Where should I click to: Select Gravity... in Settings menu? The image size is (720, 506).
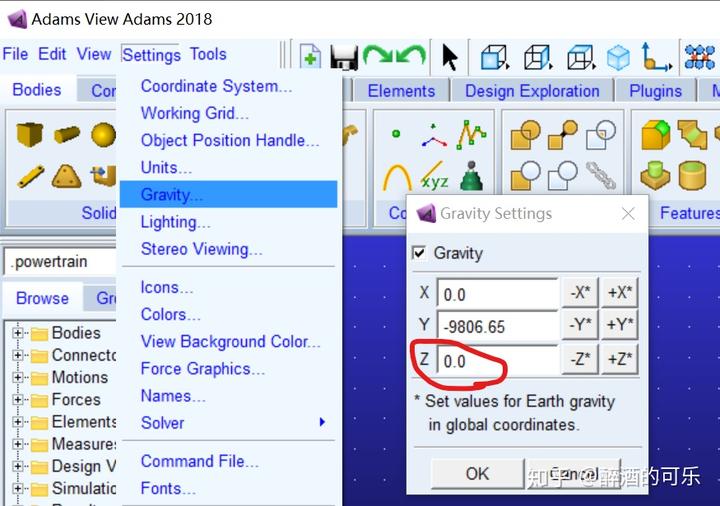[x=228, y=194]
